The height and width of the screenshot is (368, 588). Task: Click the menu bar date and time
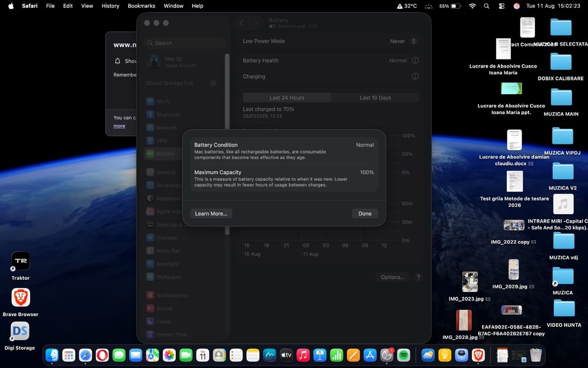pos(553,6)
